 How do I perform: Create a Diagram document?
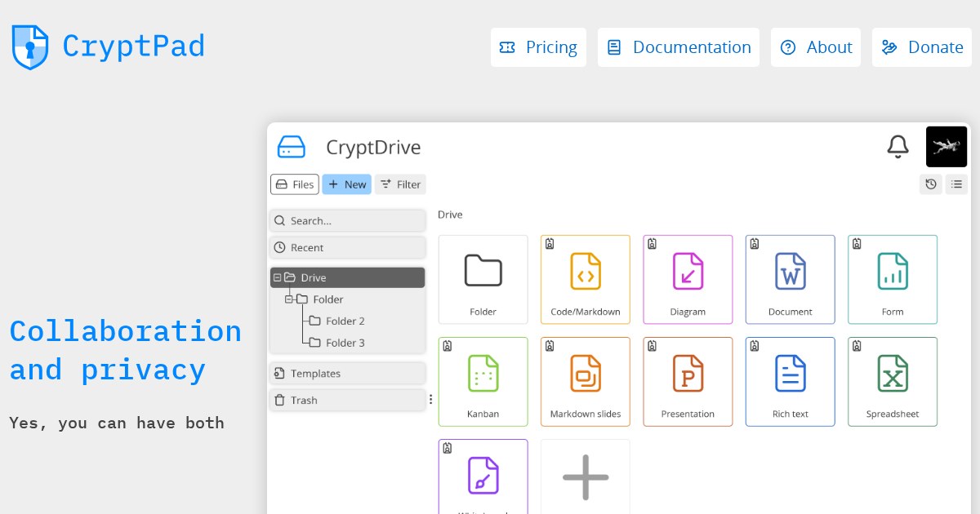click(x=688, y=280)
